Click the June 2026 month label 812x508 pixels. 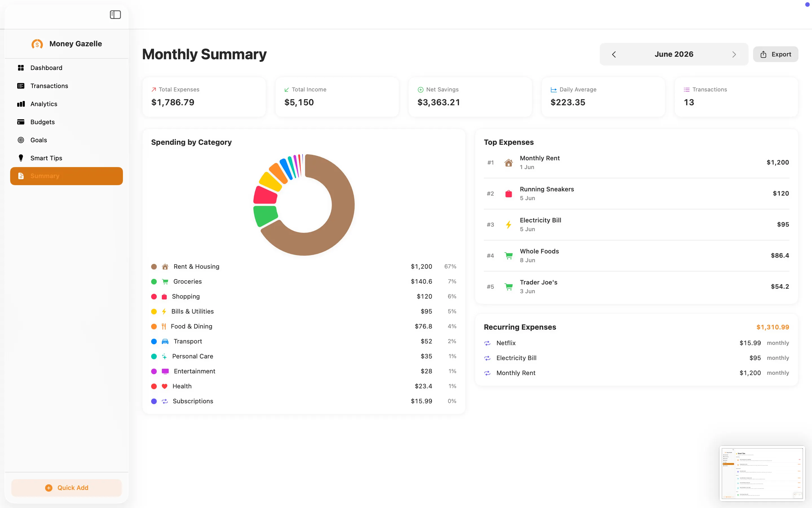pyautogui.click(x=674, y=54)
